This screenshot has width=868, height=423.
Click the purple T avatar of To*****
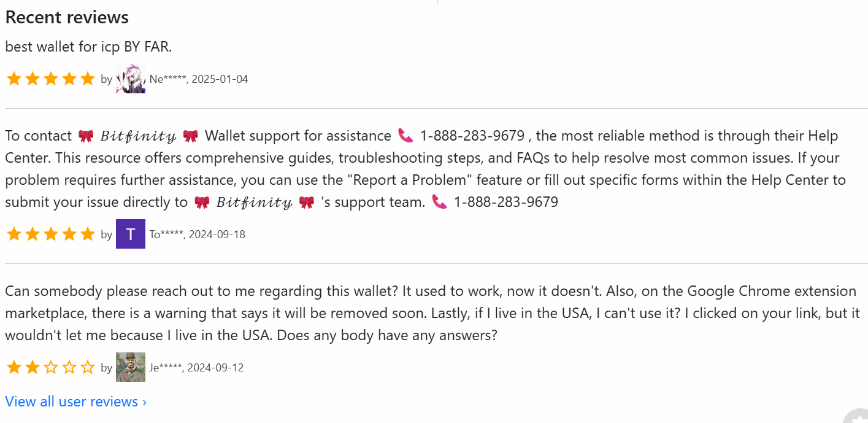coord(131,234)
